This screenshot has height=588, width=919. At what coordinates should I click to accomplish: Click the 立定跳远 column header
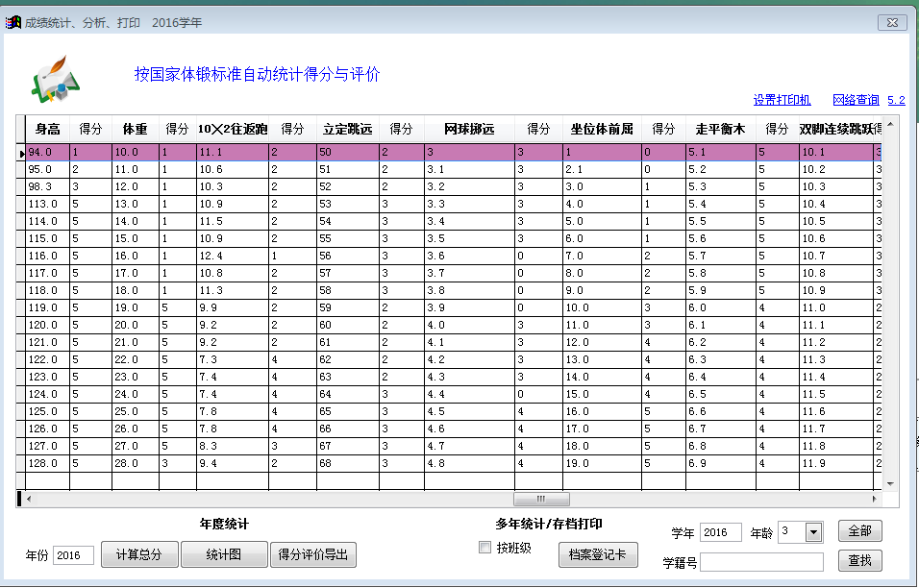[x=348, y=130]
